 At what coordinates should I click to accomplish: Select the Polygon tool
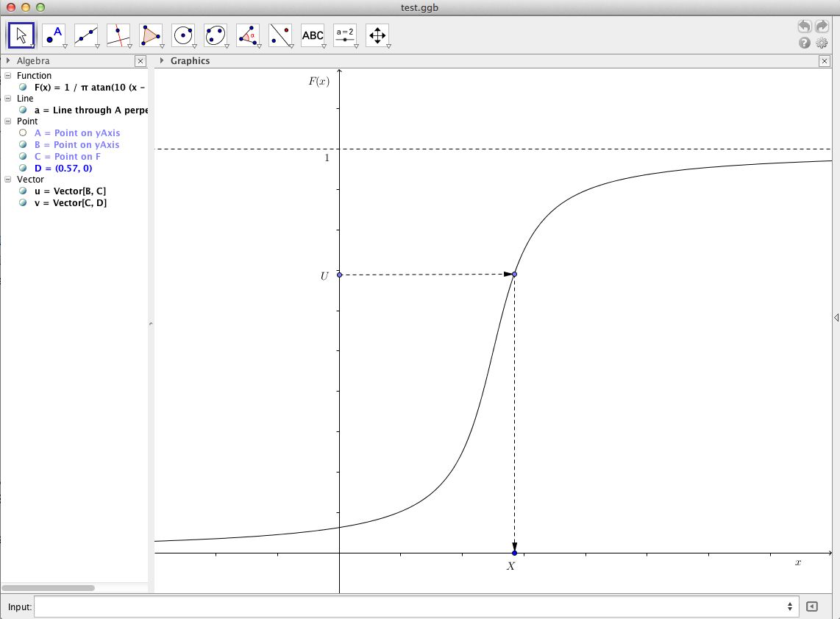pos(151,35)
